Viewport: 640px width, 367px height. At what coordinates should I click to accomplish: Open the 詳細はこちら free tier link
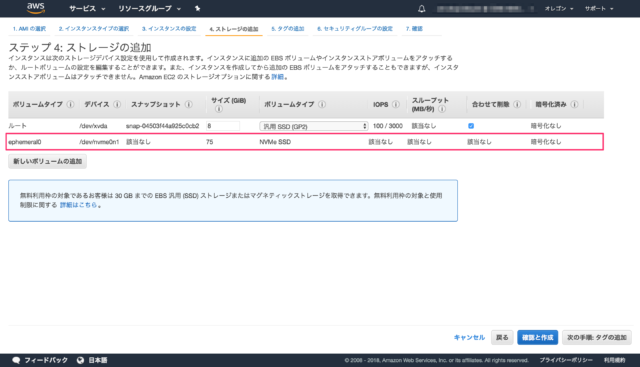[78, 205]
